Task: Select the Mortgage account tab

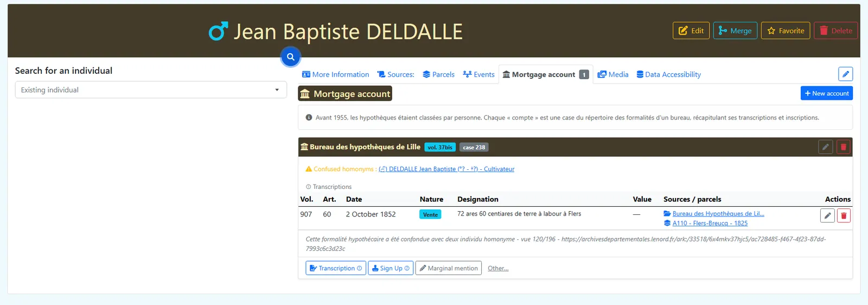Action: 545,74
